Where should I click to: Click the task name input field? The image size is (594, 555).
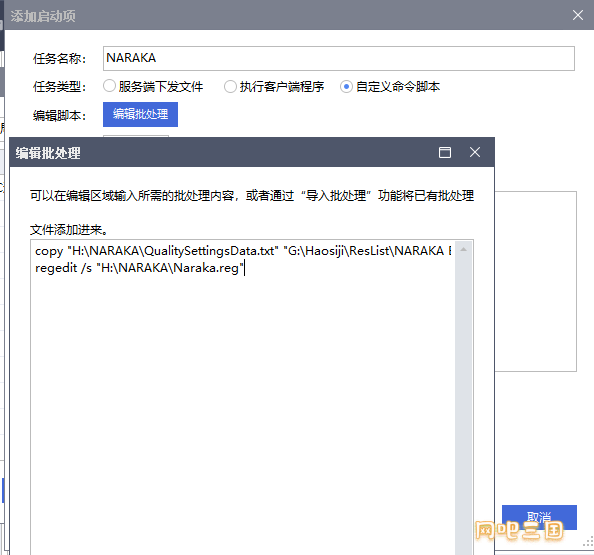tap(339, 58)
